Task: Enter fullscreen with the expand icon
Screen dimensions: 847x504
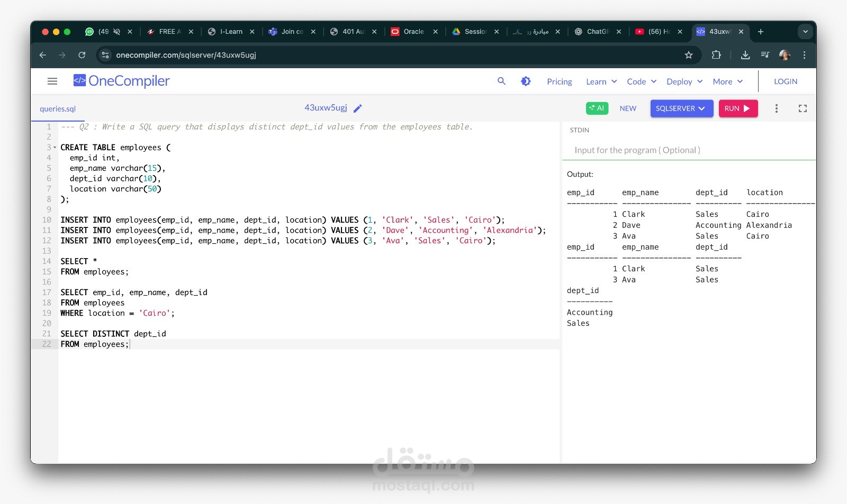Action: pyautogui.click(x=803, y=108)
